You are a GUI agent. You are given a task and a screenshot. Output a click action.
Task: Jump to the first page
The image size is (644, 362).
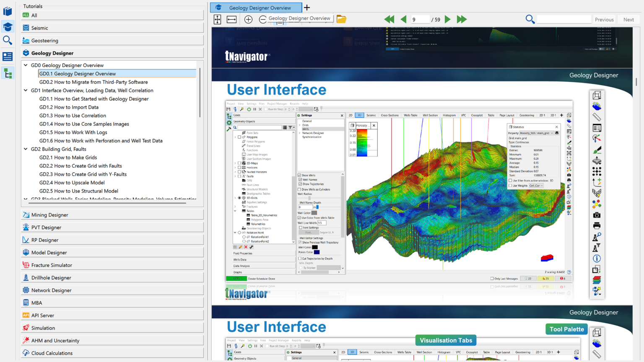point(389,19)
